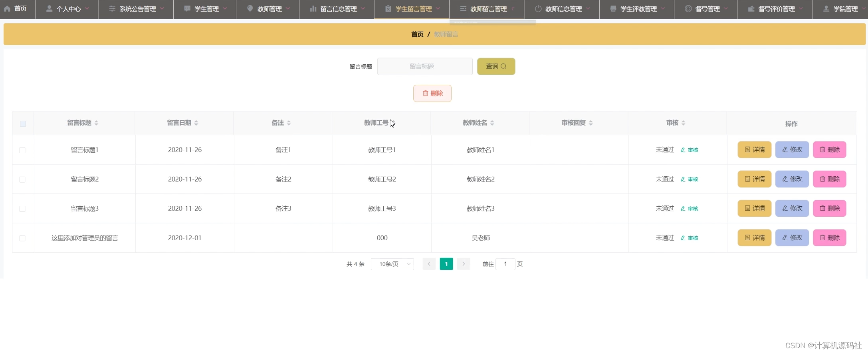Click the circle icon beside 督导管理

688,9
